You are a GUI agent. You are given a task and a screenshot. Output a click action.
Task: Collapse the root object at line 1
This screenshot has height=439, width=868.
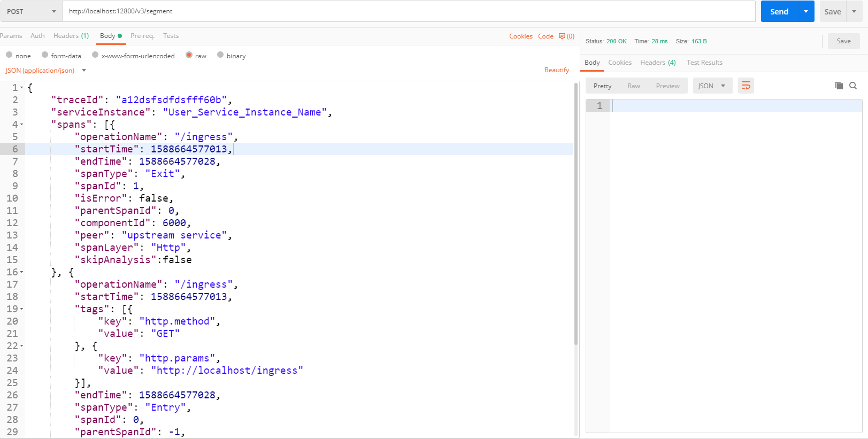(22, 88)
